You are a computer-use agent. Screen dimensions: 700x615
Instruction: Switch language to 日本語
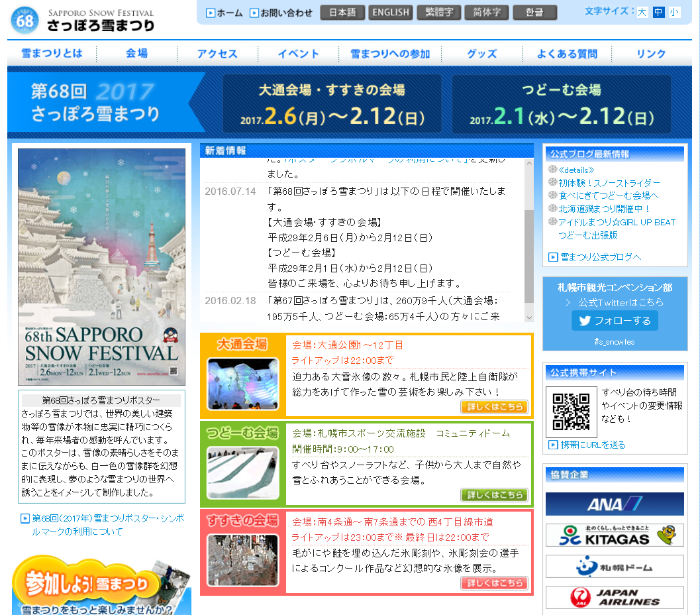coord(342,13)
